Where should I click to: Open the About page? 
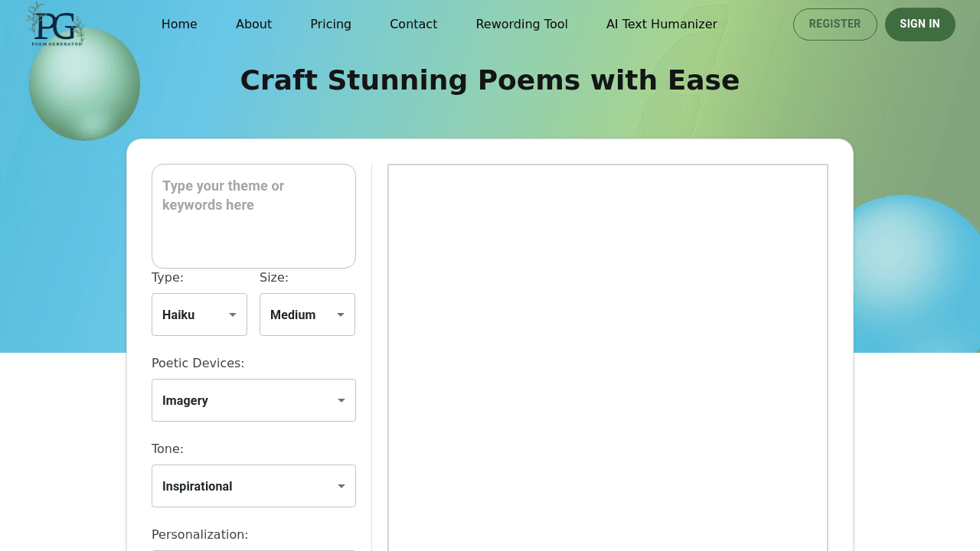point(253,24)
